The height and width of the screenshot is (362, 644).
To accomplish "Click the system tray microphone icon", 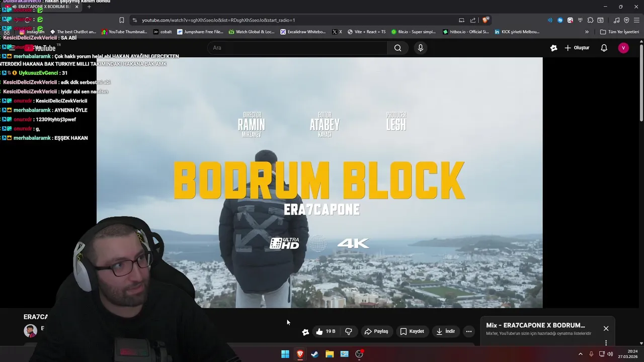I will click(x=591, y=354).
